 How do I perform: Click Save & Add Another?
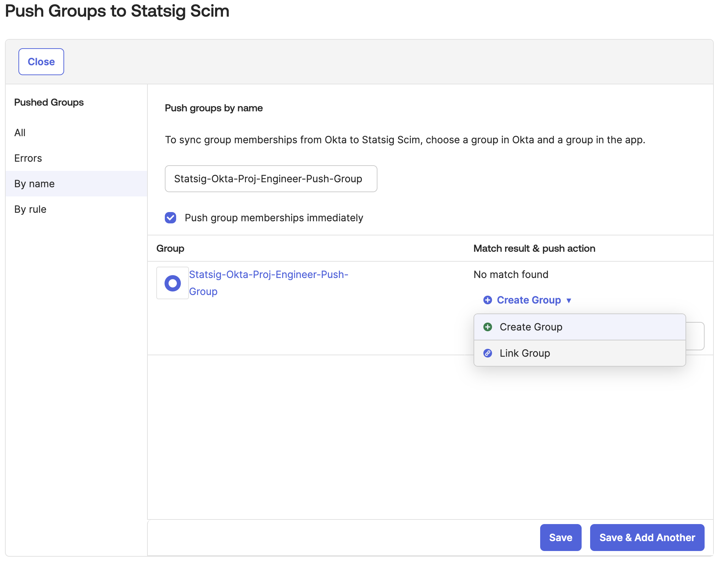pos(647,538)
